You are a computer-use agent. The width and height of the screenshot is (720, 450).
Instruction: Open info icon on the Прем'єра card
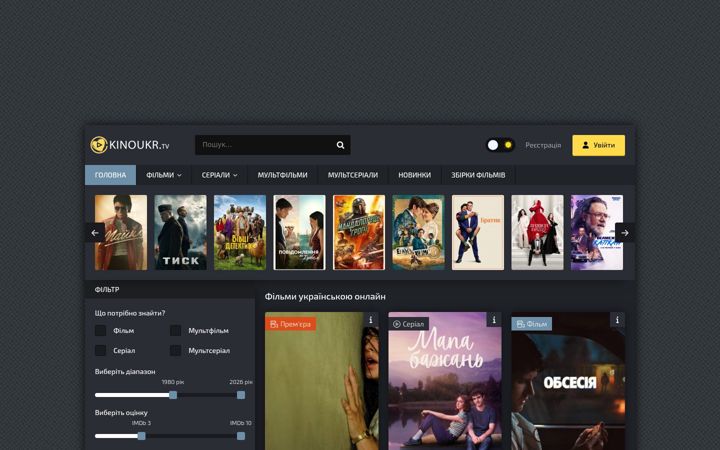(371, 320)
